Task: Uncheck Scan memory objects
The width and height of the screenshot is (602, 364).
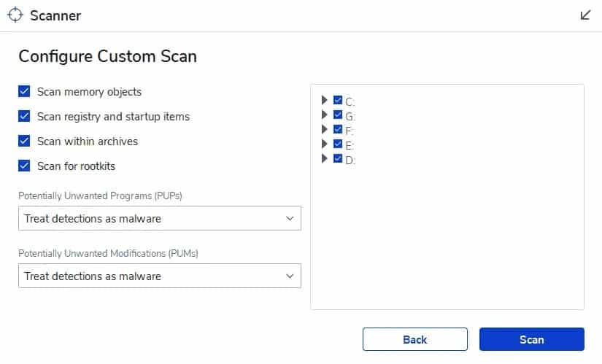Action: [x=24, y=92]
